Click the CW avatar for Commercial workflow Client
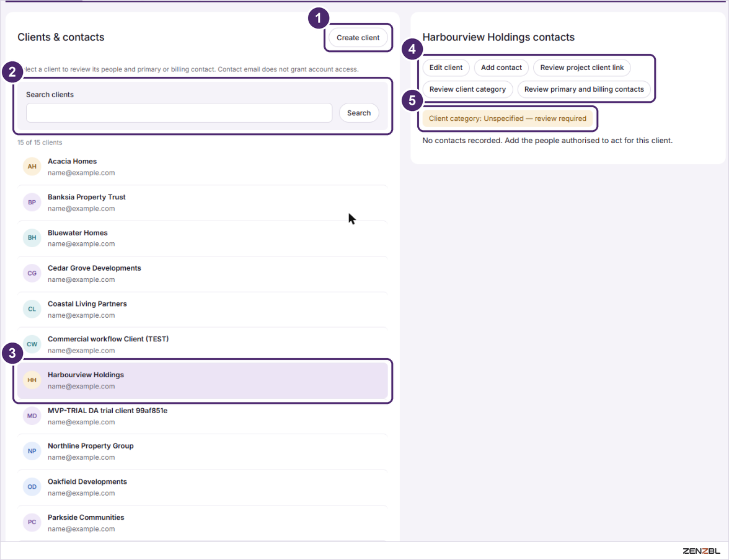The height and width of the screenshot is (560, 729). 32,344
